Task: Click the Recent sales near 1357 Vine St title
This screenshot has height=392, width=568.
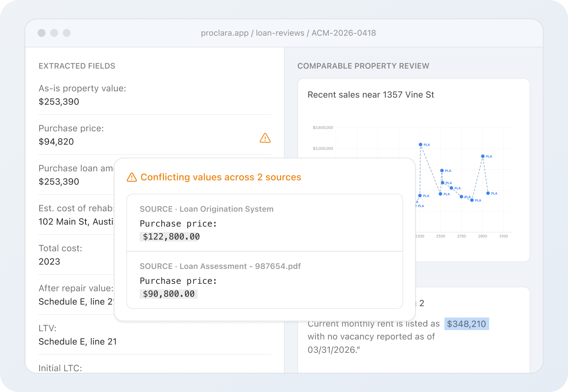Action: (x=371, y=94)
